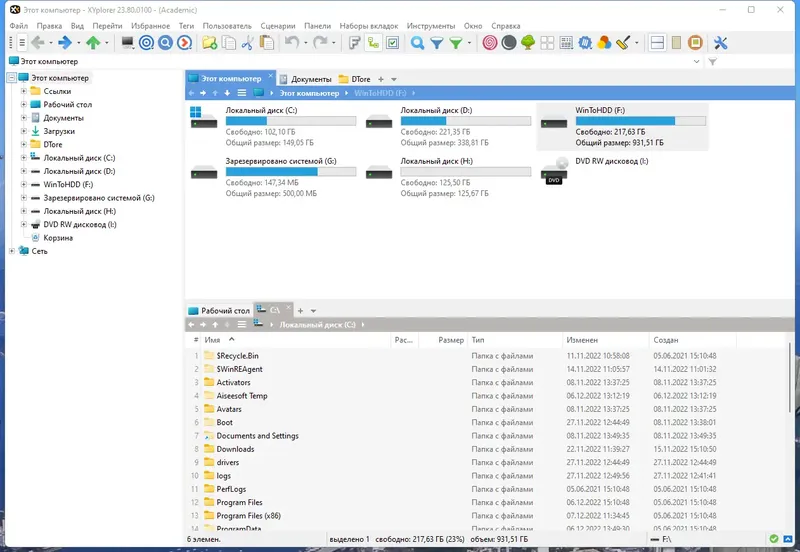Click WinToHDD (F:) breadcrumb segment
800x552 pixels.
click(x=380, y=93)
